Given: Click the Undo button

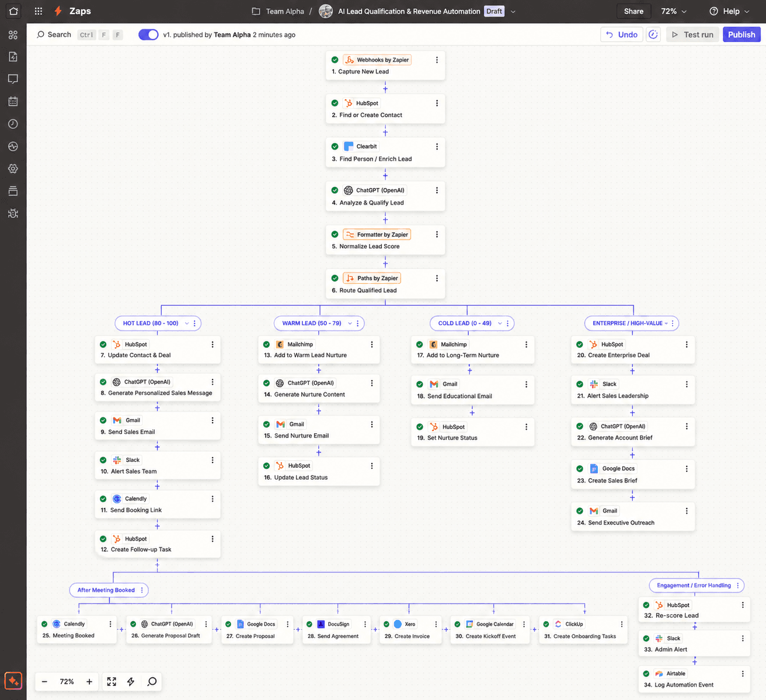Looking at the screenshot, I should pos(622,34).
